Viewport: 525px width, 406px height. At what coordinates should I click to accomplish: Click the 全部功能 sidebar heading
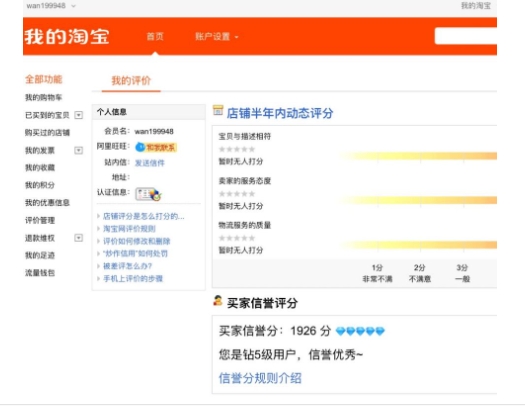coord(44,79)
